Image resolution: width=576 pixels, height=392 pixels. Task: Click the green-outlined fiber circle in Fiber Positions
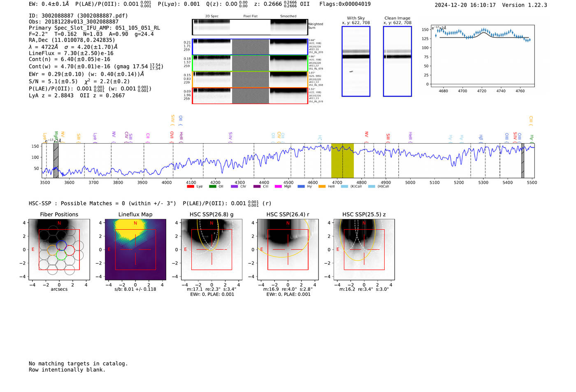click(61, 255)
